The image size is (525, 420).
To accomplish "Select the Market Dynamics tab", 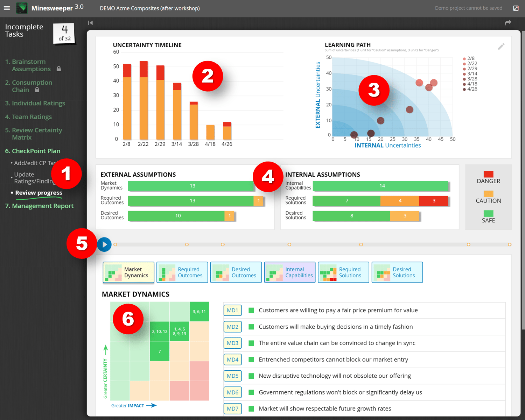I will click(x=128, y=272).
